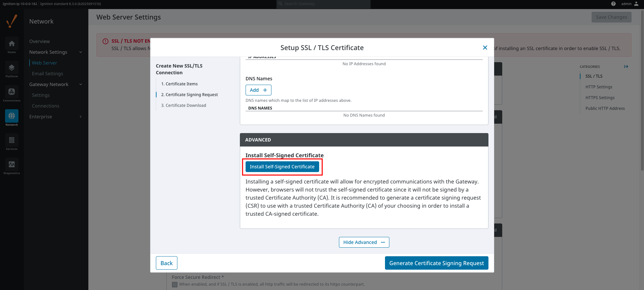The image size is (644, 290).
Task: Open the Services sidebar icon
Action: 12,140
